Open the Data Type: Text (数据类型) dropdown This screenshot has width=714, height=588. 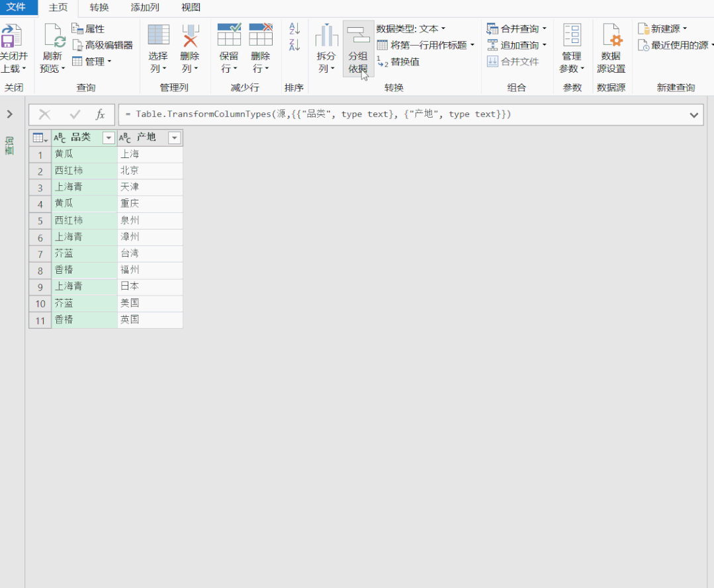click(411, 28)
